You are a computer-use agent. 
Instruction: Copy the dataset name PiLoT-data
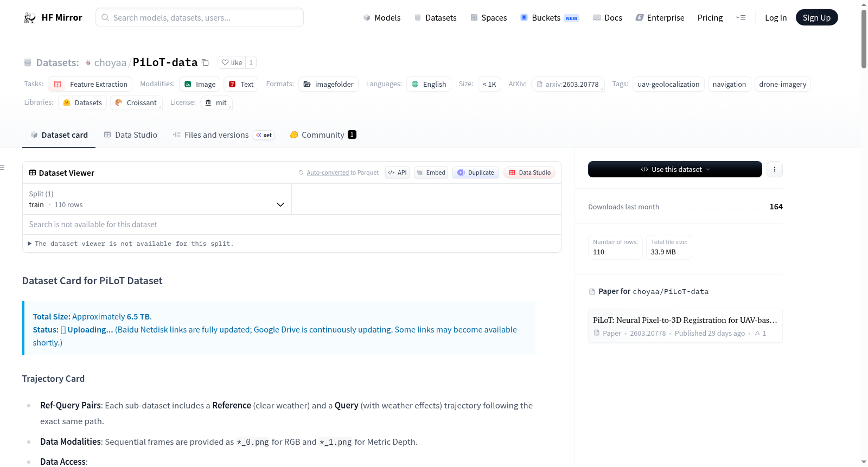(x=205, y=62)
